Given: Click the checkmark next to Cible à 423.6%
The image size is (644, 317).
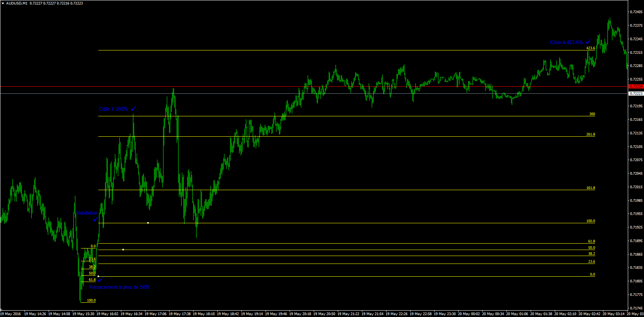Looking at the screenshot, I should (x=588, y=42).
